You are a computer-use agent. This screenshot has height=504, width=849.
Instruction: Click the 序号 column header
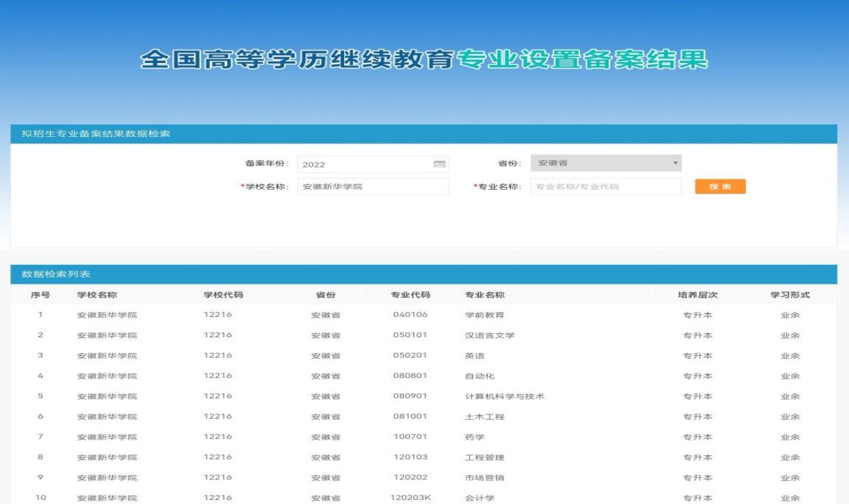point(41,295)
